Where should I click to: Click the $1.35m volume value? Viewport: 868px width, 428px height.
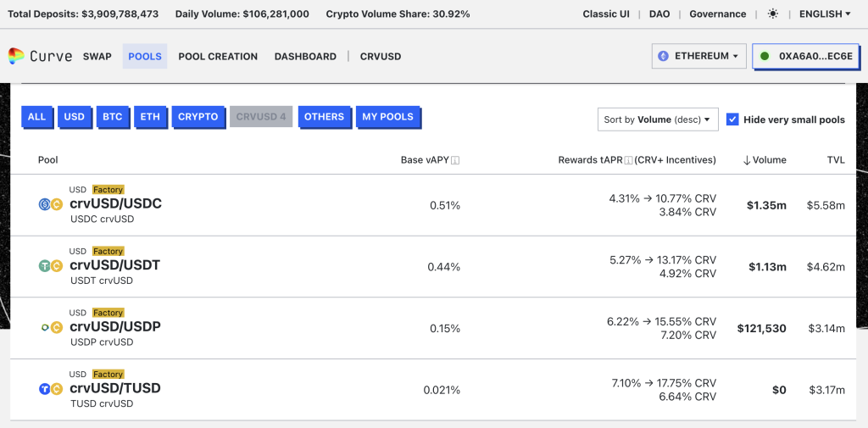click(x=766, y=205)
